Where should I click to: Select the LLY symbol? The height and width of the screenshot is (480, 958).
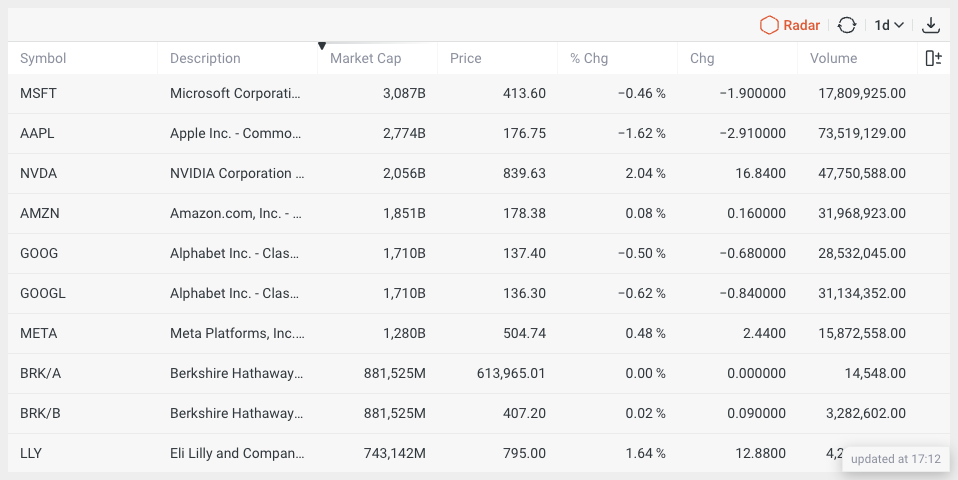(x=31, y=453)
